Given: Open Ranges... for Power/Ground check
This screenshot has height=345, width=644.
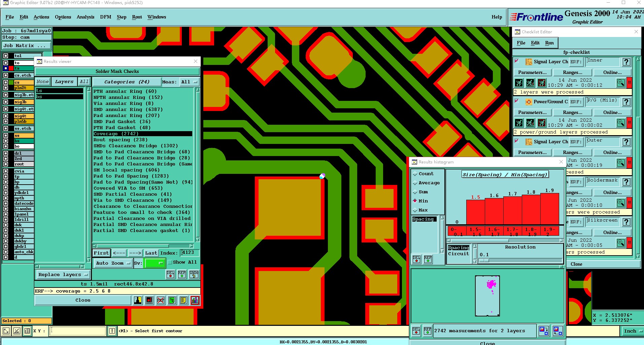Looking at the screenshot, I should 572,112.
